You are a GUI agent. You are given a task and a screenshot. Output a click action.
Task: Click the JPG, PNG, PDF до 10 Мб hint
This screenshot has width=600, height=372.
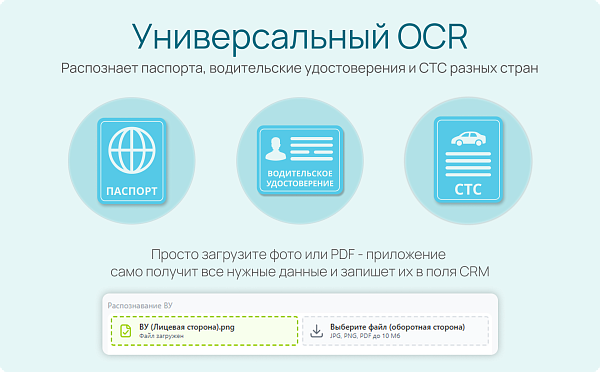pos(365,336)
